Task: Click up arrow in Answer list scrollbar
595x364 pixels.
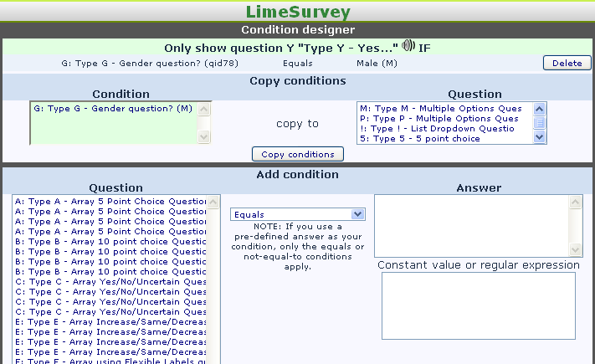Action: coord(576,202)
